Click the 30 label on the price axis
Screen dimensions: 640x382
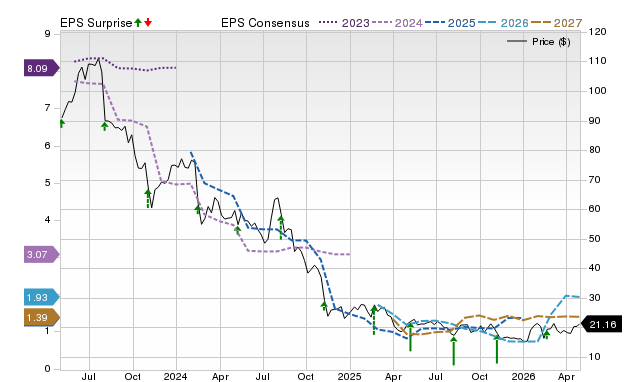[x=594, y=298]
